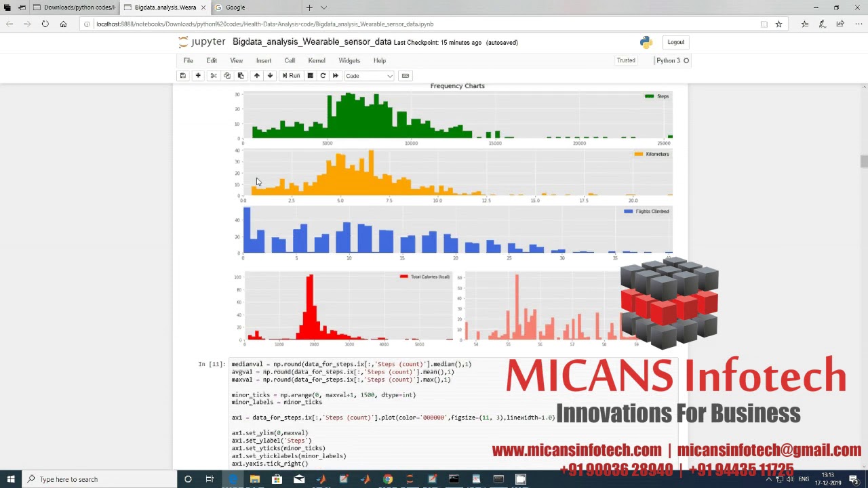Click the medianval code line in cell

351,365
